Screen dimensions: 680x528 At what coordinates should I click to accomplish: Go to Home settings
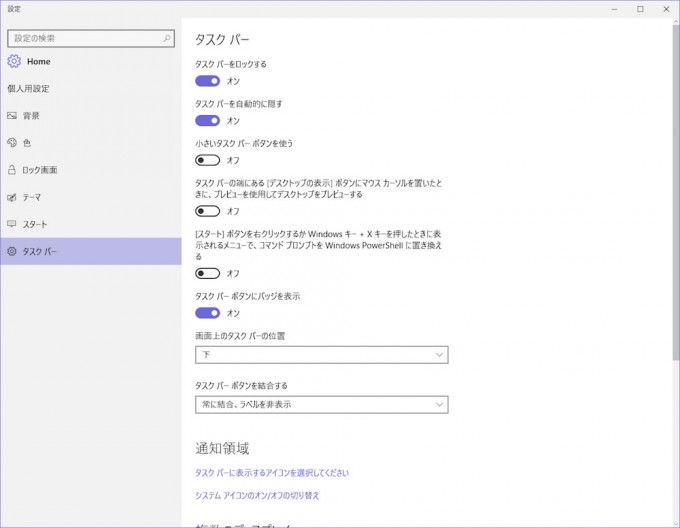tap(91, 62)
